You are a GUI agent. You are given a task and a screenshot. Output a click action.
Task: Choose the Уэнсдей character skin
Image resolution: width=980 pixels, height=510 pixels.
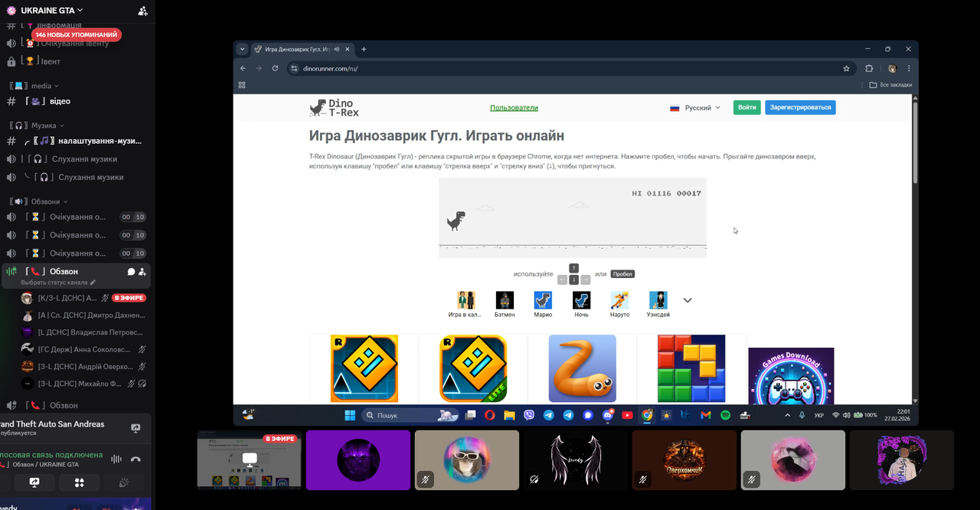click(658, 304)
